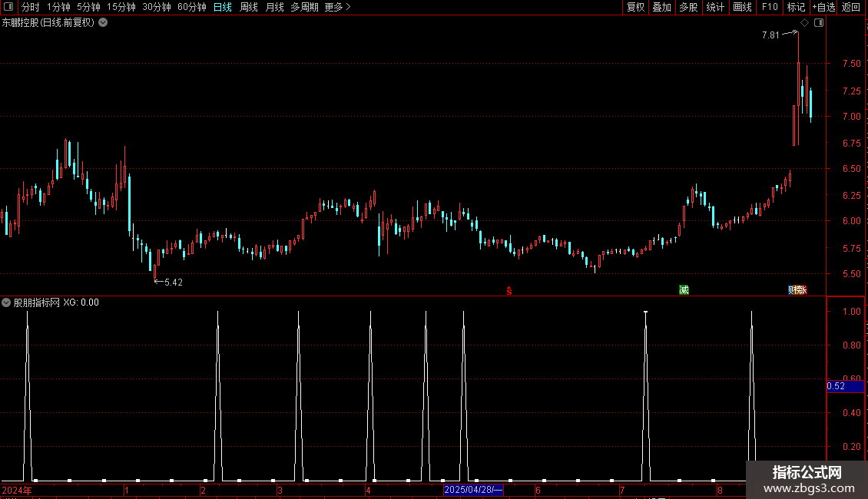Viewport: 868px width, 499px height.
Task: Switch to 月线 monthly chart
Action: coord(274,7)
